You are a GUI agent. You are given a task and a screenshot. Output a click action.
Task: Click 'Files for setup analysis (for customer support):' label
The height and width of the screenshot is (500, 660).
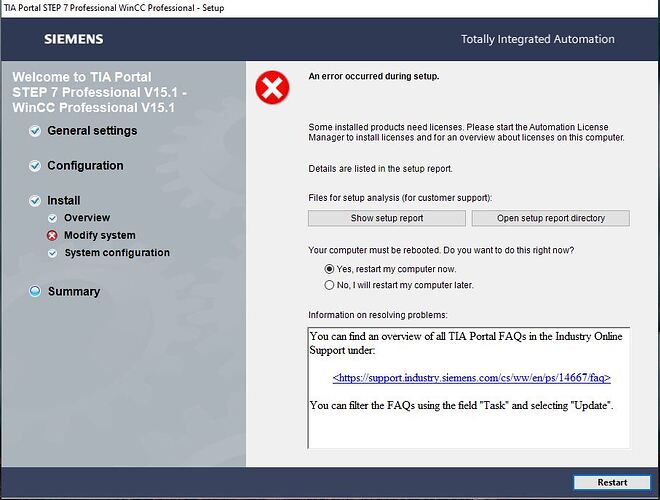[400, 198]
